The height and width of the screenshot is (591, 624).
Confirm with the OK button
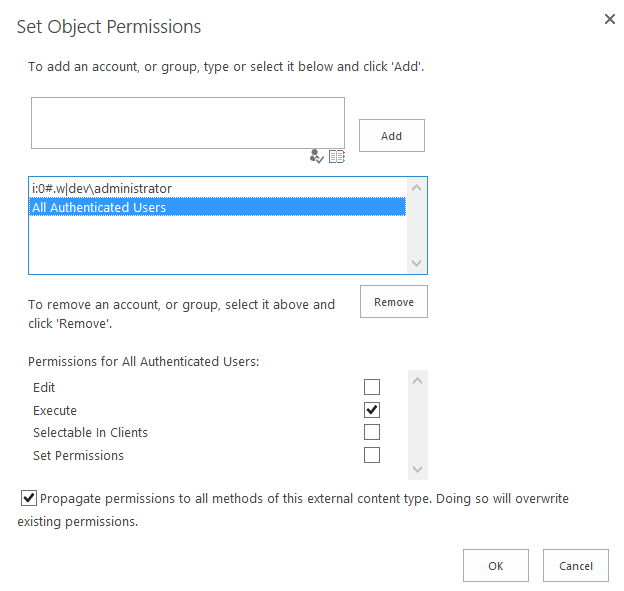495,566
